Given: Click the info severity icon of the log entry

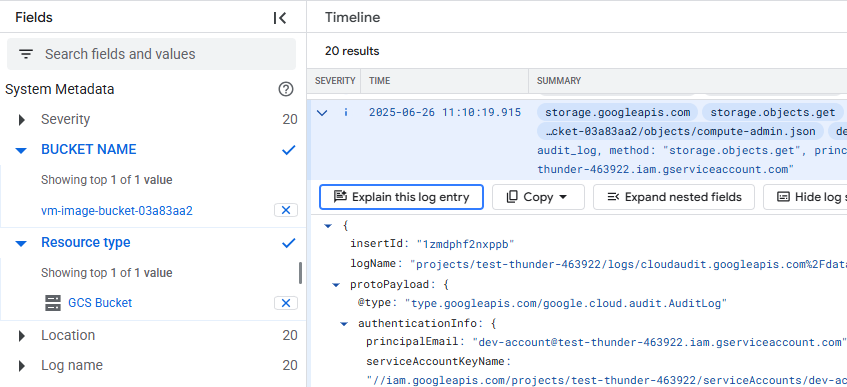Looking at the screenshot, I should click(x=346, y=112).
